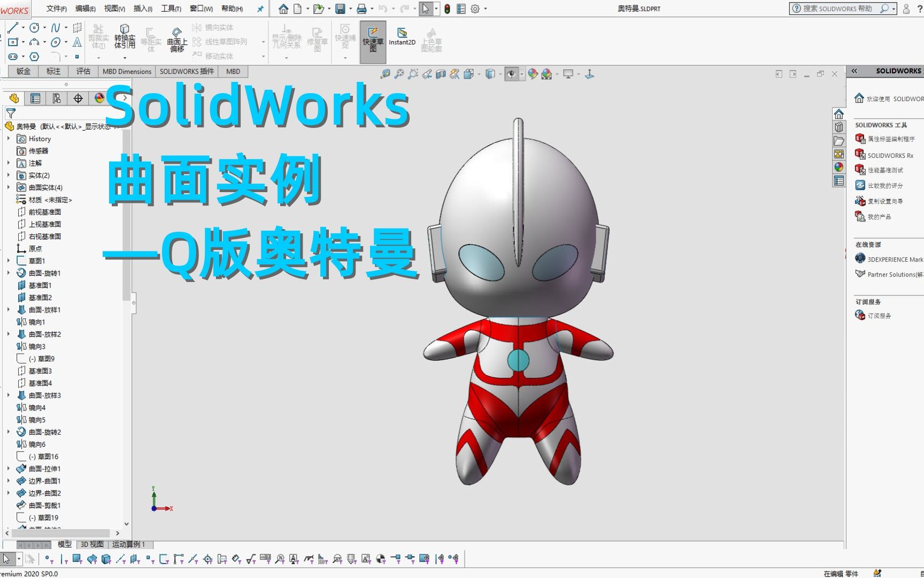Expand the 曲面-放样1 feature node
The height and width of the screenshot is (578, 924).
click(9, 309)
